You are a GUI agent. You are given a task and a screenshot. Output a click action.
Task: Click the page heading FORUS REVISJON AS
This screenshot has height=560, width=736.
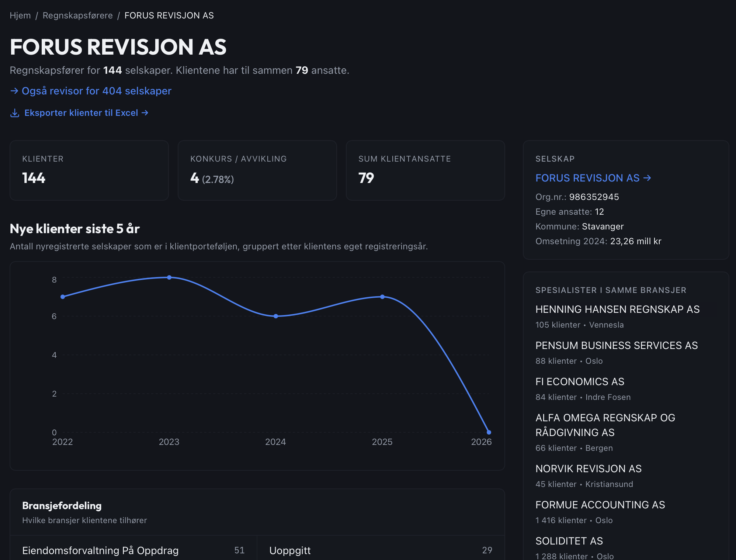(118, 47)
